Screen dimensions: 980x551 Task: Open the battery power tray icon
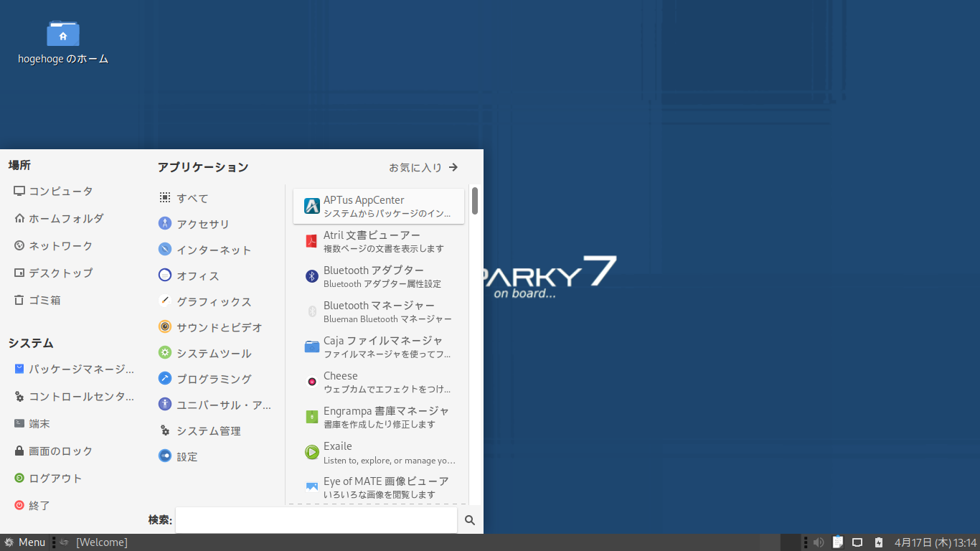pos(878,542)
